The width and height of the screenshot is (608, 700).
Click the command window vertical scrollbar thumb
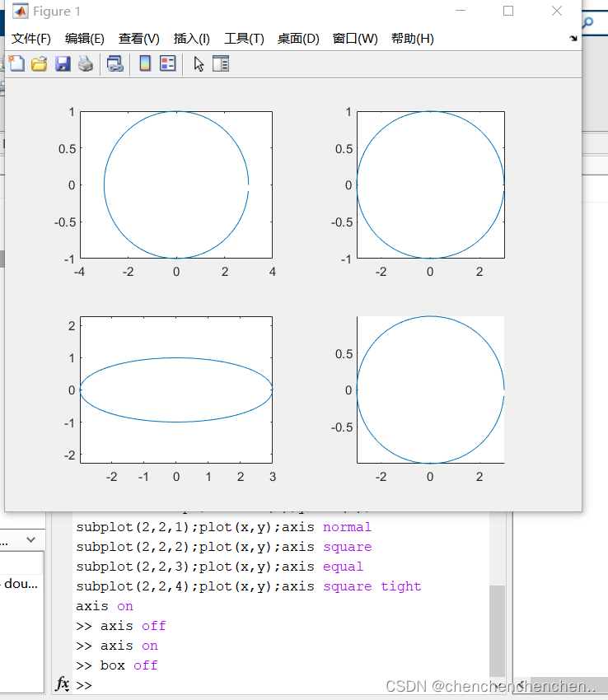click(x=497, y=631)
